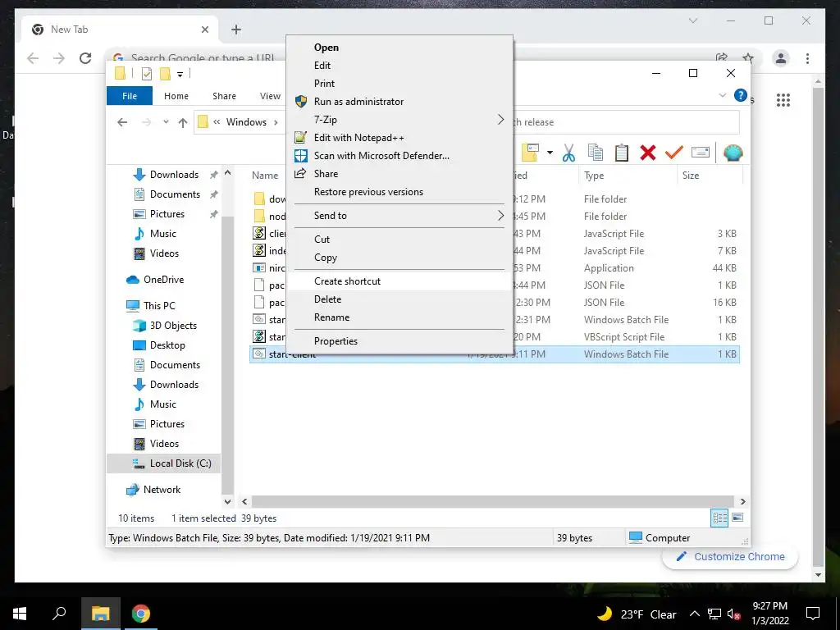Viewport: 840px width, 630px height.
Task: Open the View ribbon tab
Action: [x=270, y=96]
